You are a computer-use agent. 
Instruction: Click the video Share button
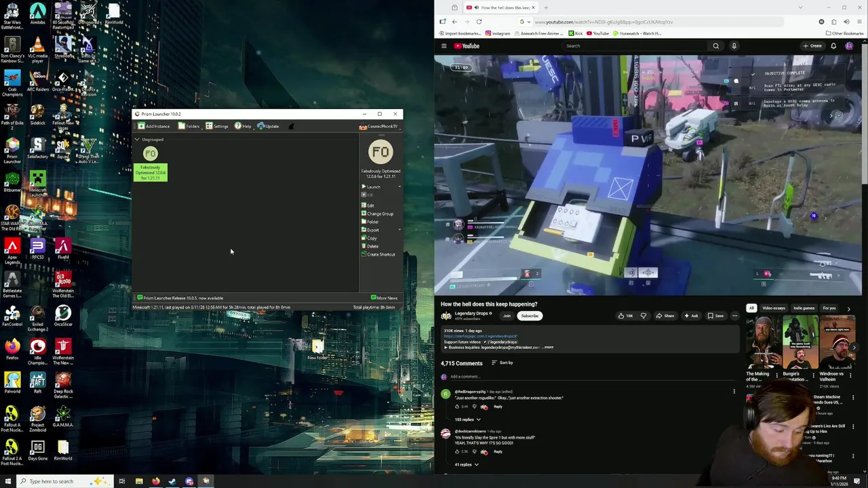[665, 316]
